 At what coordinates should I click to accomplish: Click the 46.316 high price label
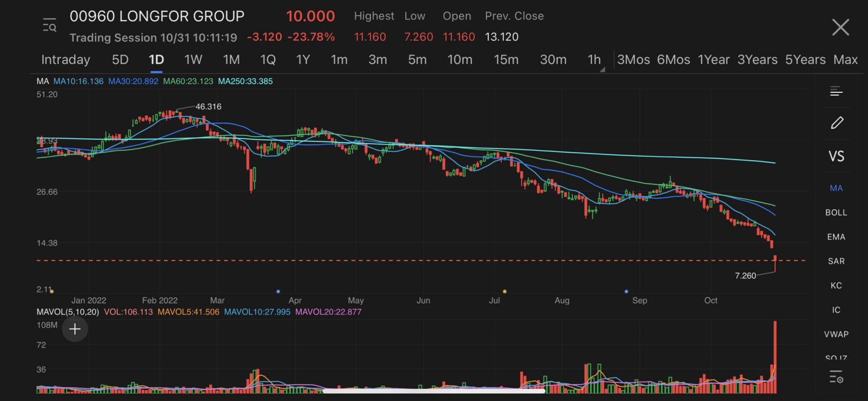tap(208, 107)
